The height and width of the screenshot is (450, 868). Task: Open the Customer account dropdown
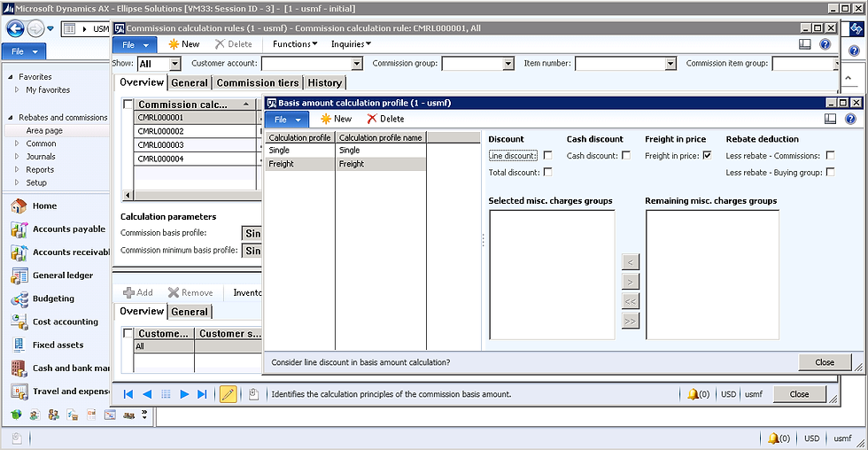(x=357, y=64)
